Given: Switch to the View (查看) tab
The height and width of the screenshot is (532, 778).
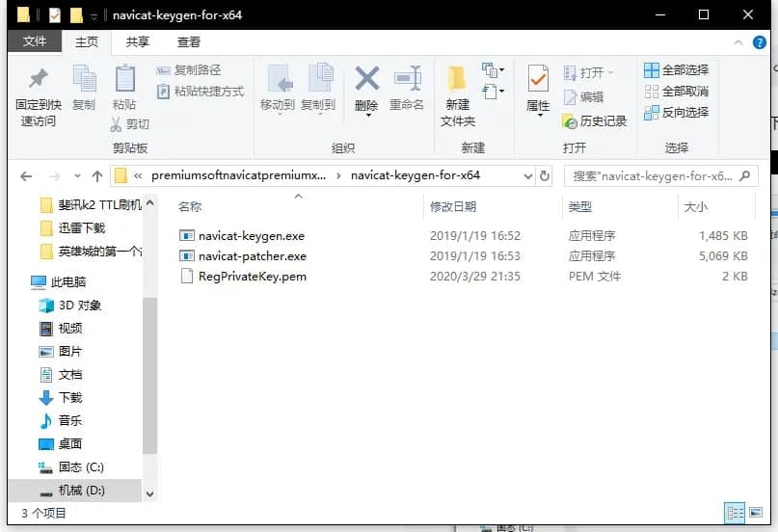Looking at the screenshot, I should pos(189,42).
